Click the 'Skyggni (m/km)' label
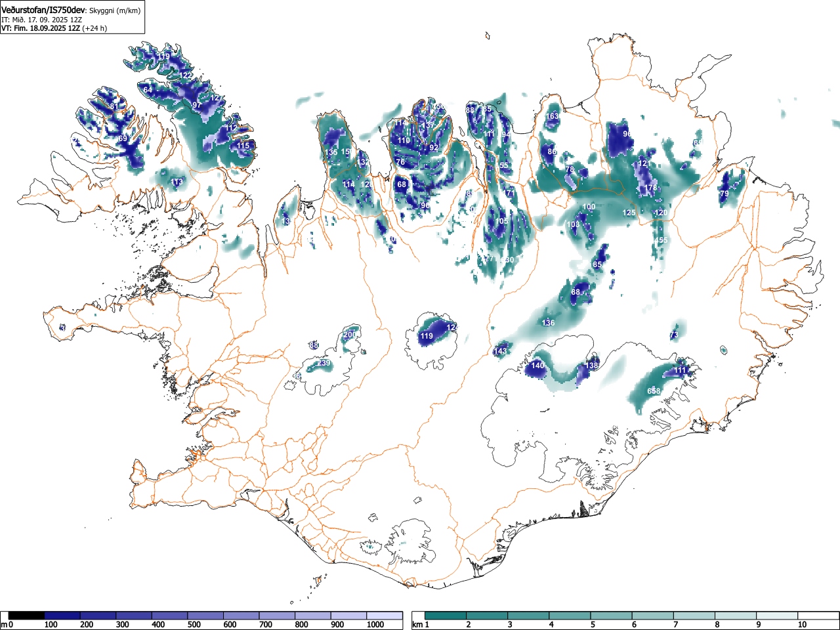The width and height of the screenshot is (840, 630). (114, 10)
